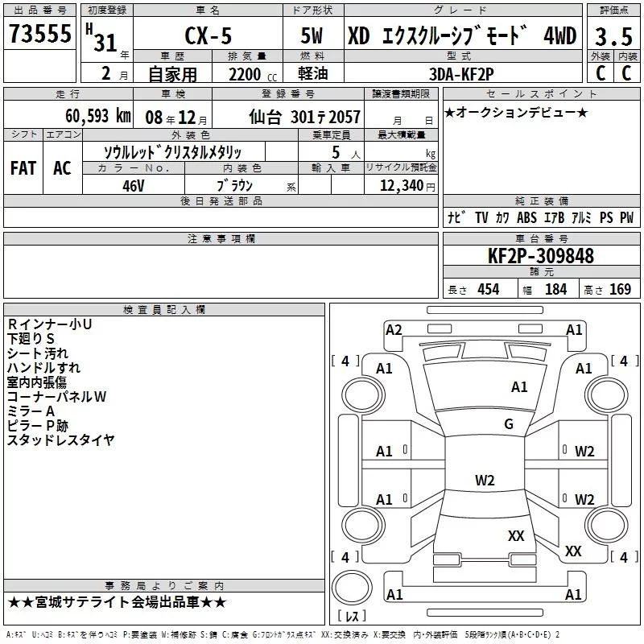
Task: Click the G mark on the windshield
Action: click(x=508, y=424)
